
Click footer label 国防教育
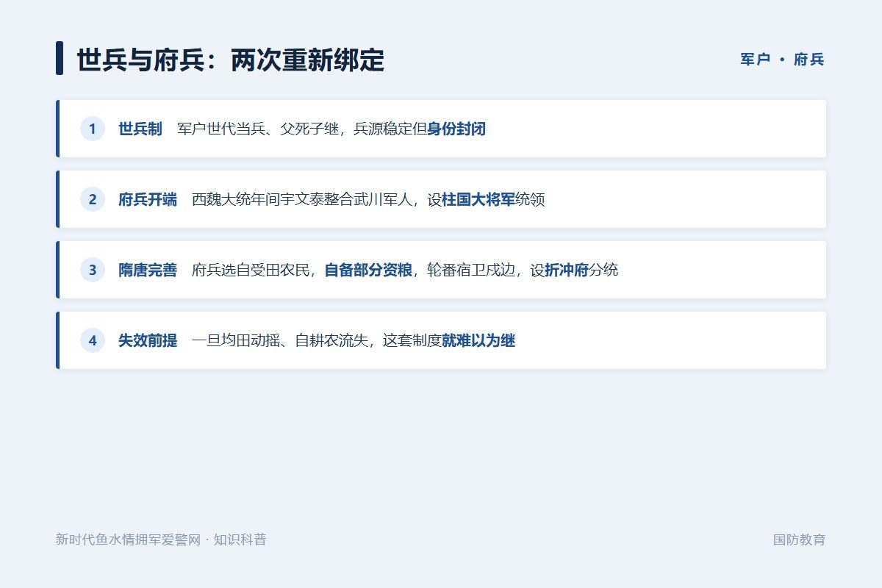(799, 539)
